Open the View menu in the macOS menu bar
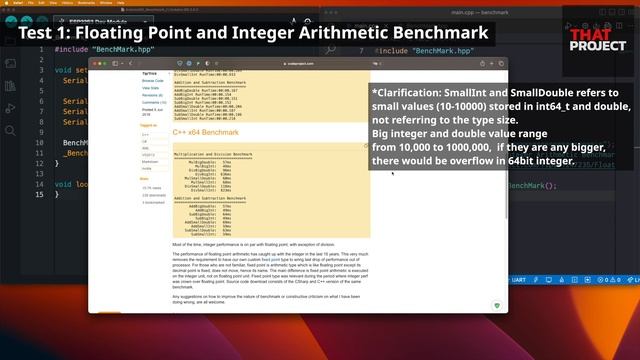 pos(53,3)
